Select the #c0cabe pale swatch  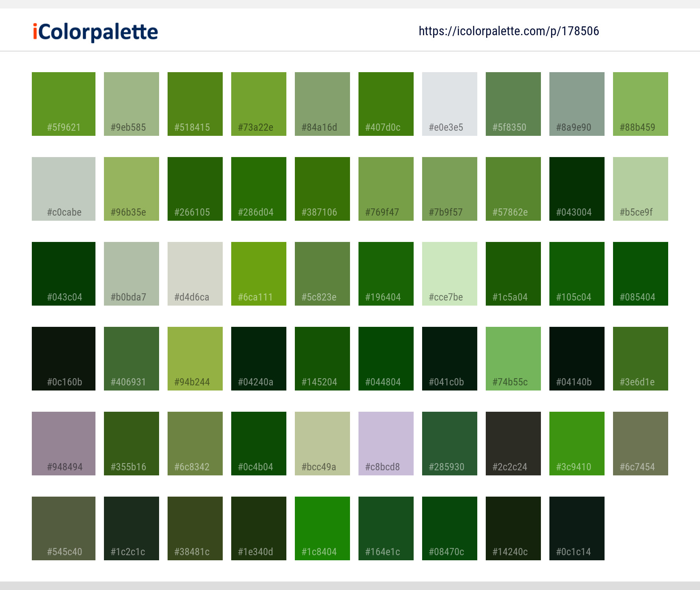pos(64,189)
